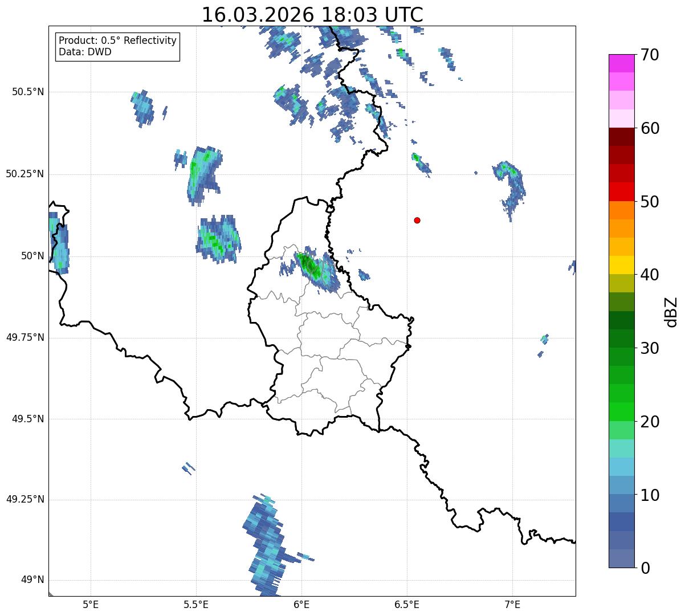Screen dimensions: 685x616
Task: Click the strongest green echo over northern Luxembourg
Action: (x=308, y=265)
